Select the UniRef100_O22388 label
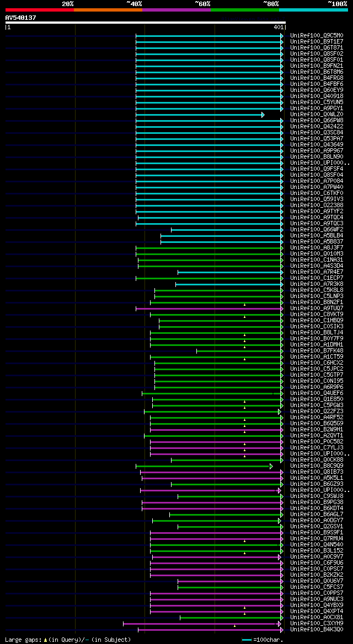 pos(317,205)
